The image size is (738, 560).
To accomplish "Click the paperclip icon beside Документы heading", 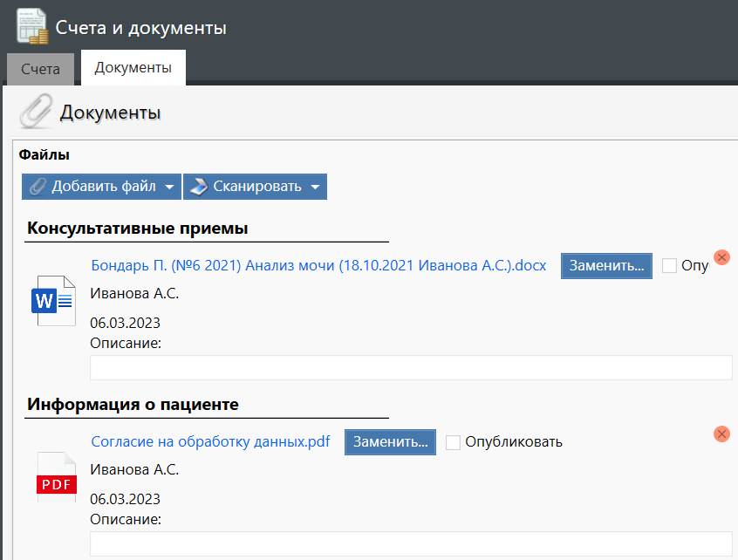I will 36,112.
